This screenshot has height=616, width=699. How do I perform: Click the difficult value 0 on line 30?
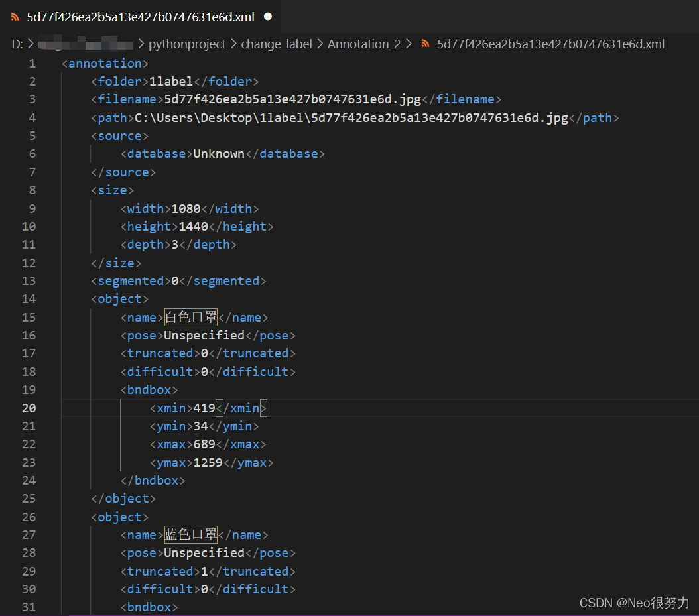(x=204, y=589)
